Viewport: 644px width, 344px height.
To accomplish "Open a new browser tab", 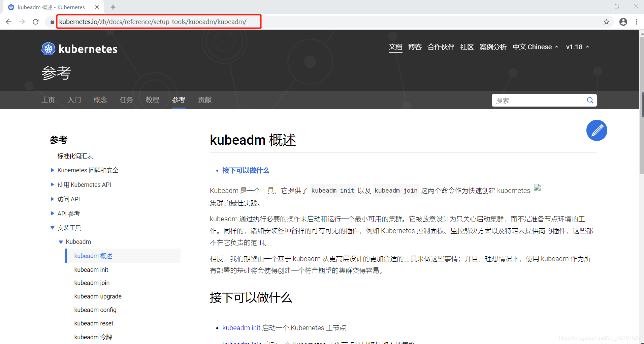I will [113, 7].
